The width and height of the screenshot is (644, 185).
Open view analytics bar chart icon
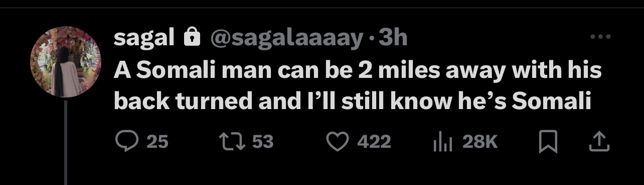443,143
